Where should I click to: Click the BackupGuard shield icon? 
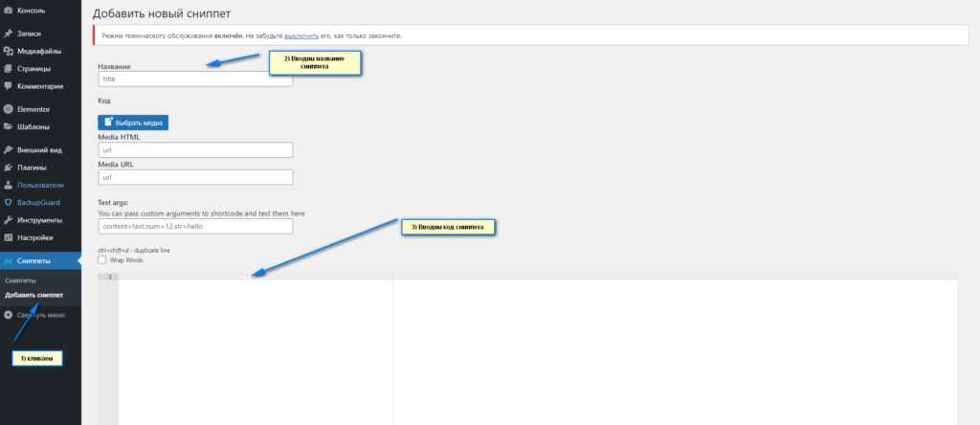click(x=9, y=202)
